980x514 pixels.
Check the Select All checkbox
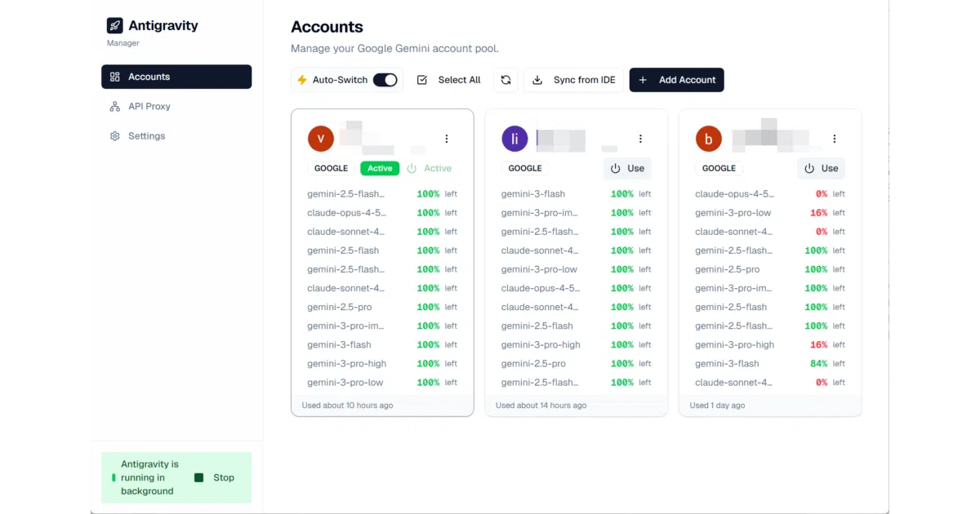422,80
